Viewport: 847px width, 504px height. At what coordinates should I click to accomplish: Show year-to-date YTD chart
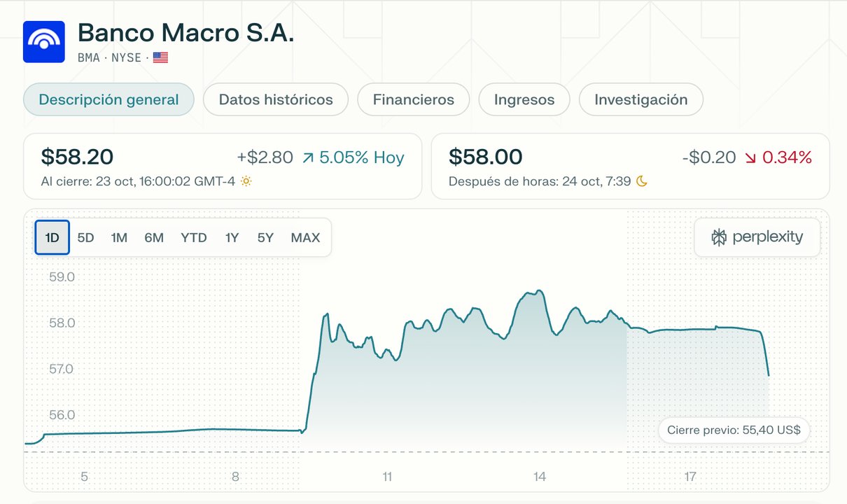point(194,237)
